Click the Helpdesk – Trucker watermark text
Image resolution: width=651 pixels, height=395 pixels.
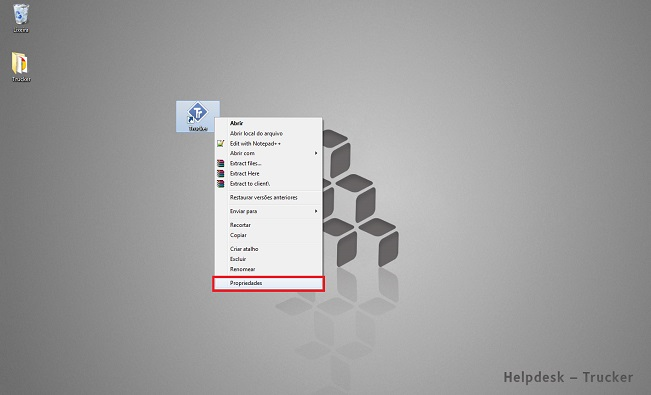568,377
